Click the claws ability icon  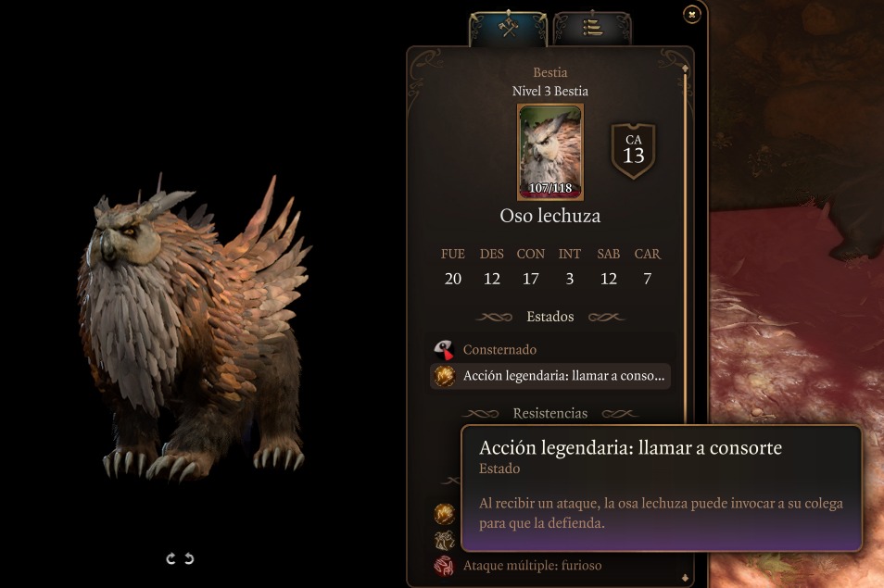pyautogui.click(x=444, y=540)
